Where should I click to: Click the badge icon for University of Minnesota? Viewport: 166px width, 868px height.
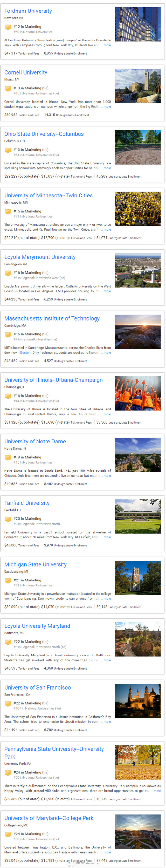[x=8, y=212]
